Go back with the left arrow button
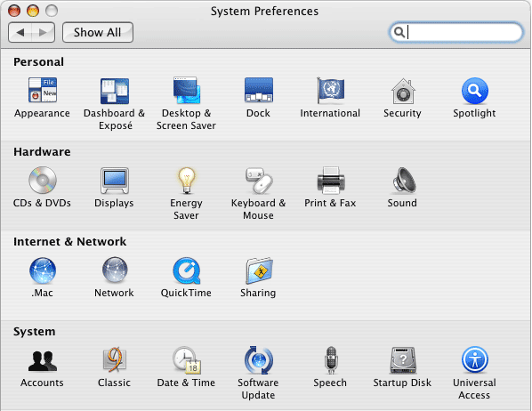This screenshot has height=411, width=532. click(20, 33)
